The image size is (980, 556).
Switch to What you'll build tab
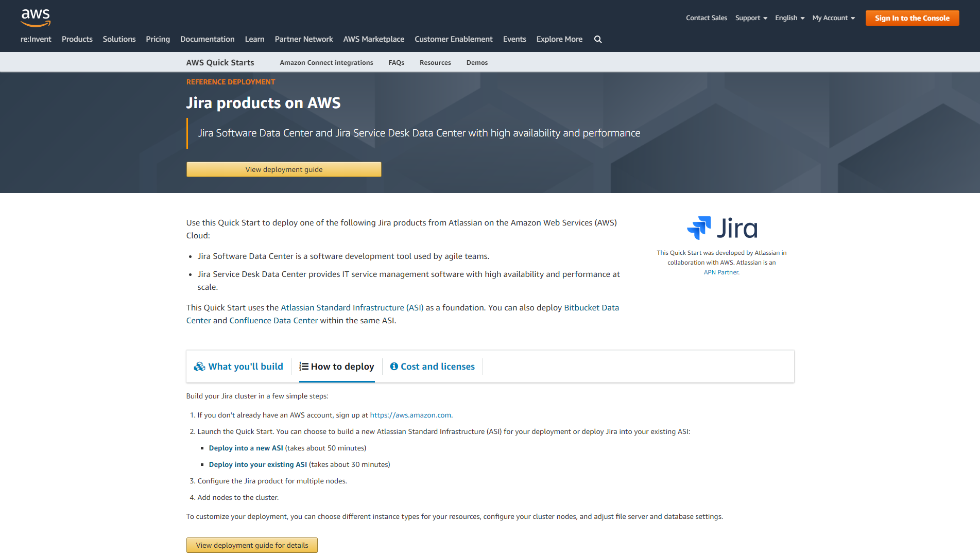click(x=238, y=367)
